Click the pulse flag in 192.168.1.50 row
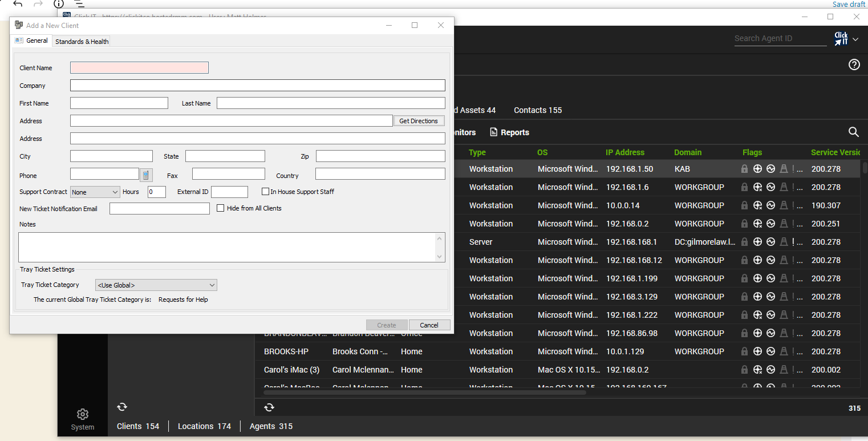This screenshot has height=441, width=868. click(x=770, y=169)
